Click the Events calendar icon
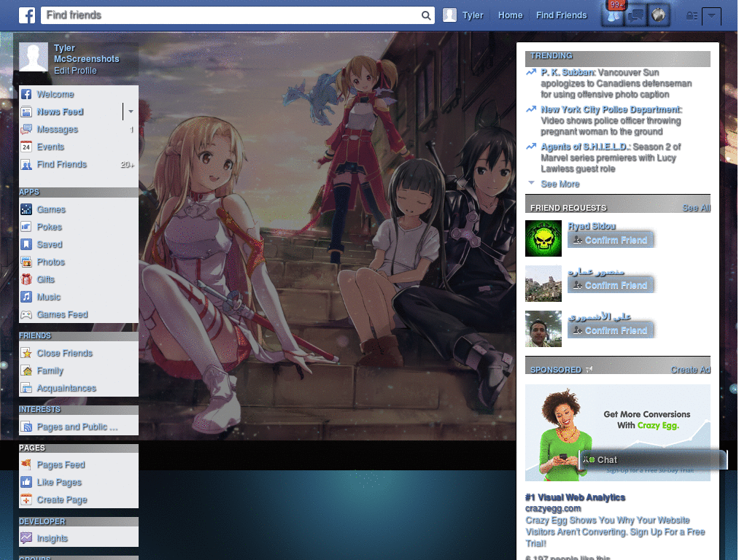Screen dimensions: 747x560 tap(27, 147)
